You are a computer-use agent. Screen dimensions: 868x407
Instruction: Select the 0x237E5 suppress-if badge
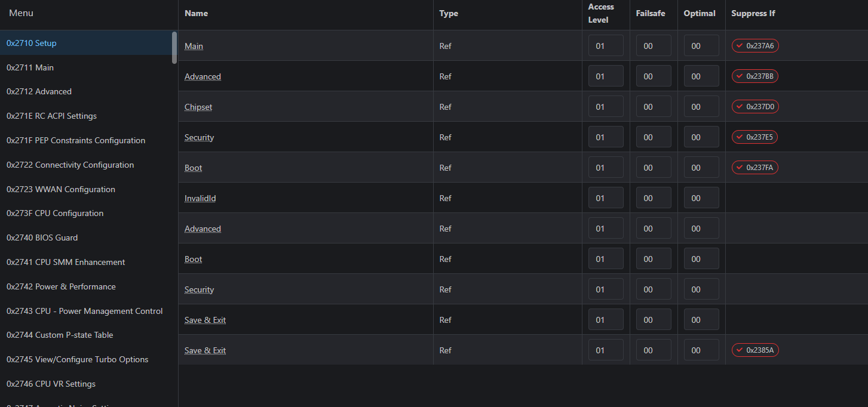[754, 137]
